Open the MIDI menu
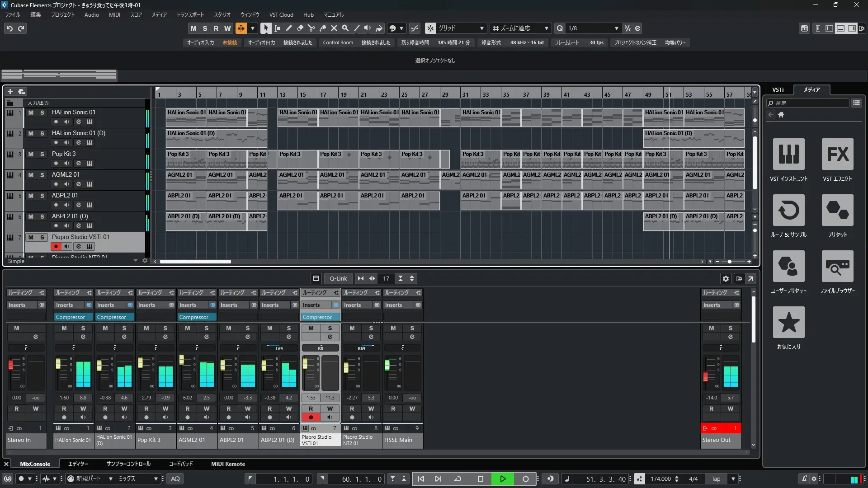 coord(114,15)
